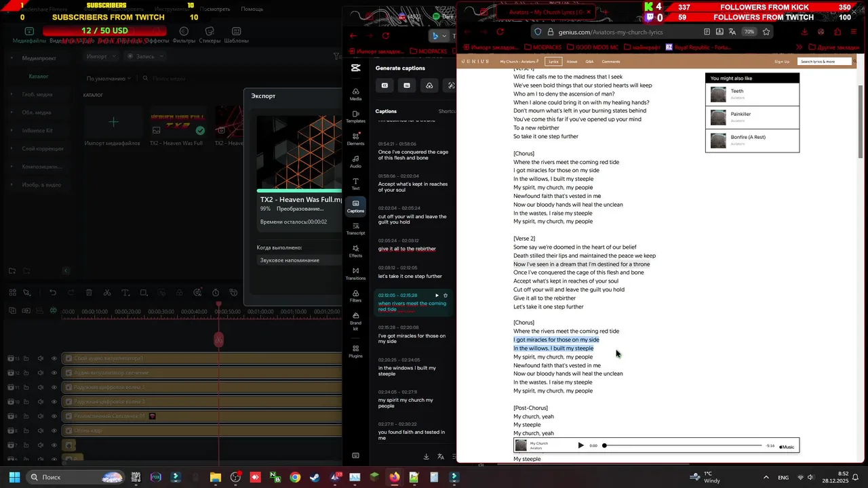Download captions using bottom download icon
This screenshot has height=488, width=868.
pyautogui.click(x=426, y=457)
